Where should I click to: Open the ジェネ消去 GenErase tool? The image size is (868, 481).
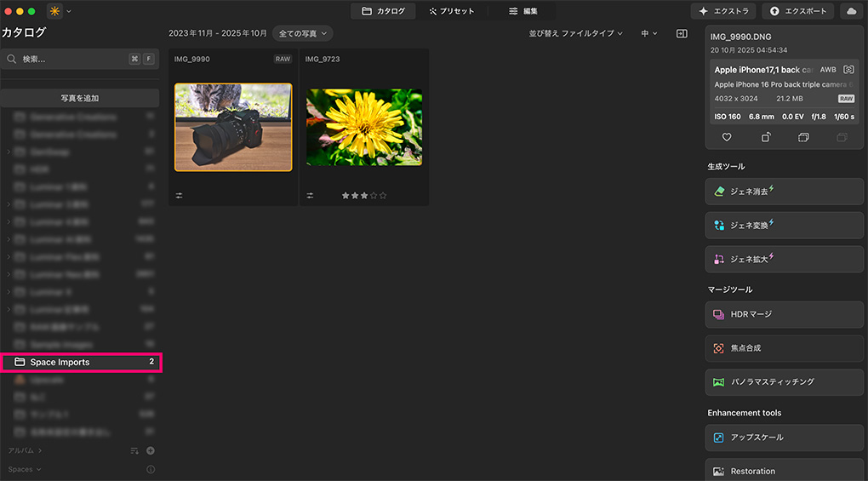click(785, 192)
